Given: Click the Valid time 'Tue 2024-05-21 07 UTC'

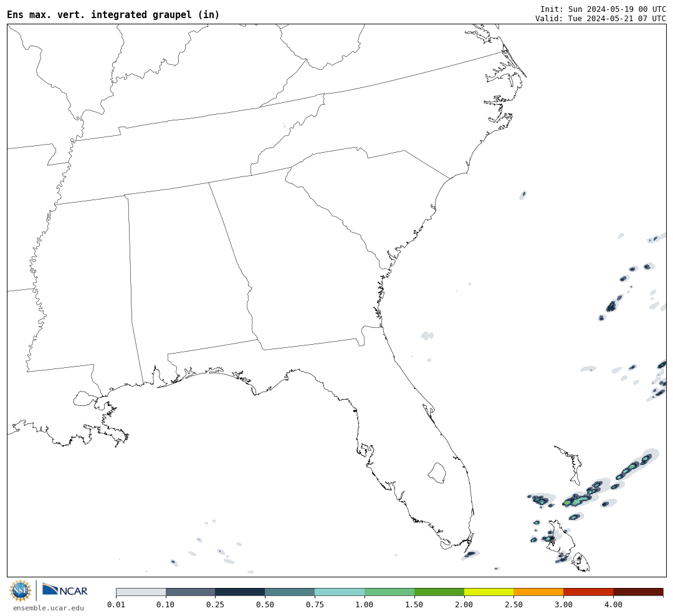Looking at the screenshot, I should [617, 19].
